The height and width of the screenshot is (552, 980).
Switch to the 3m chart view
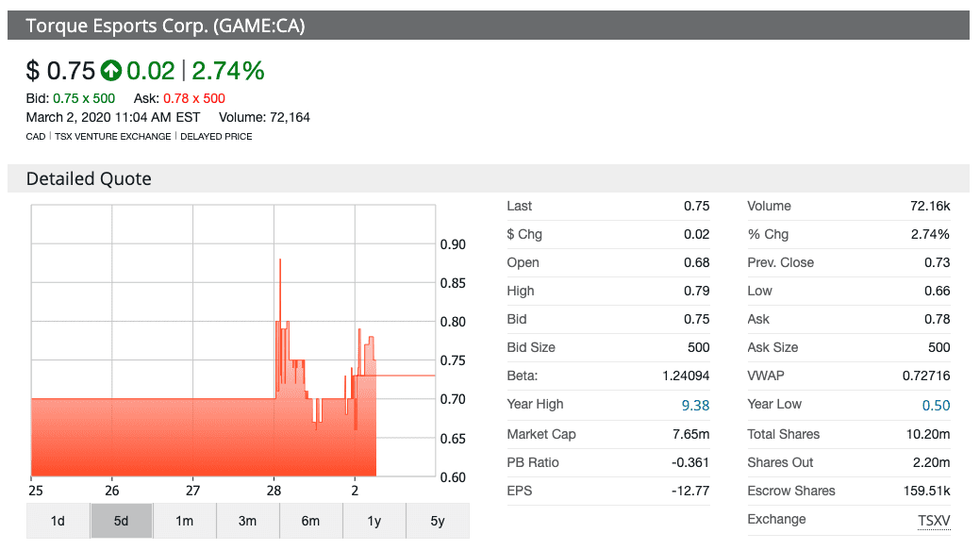click(247, 521)
